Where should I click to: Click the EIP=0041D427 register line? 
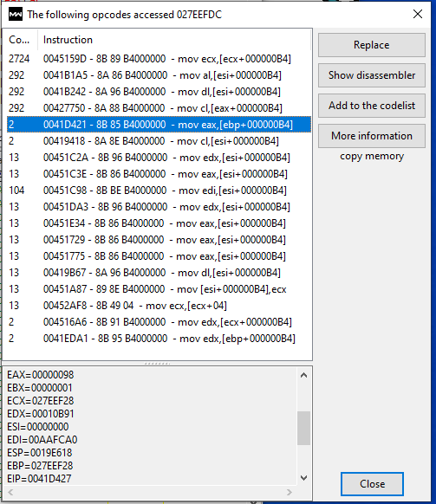(39, 479)
